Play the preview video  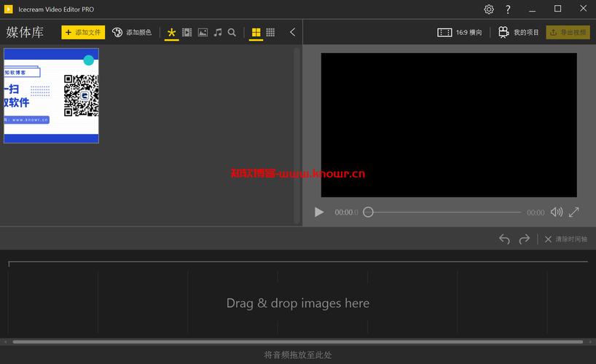coord(319,212)
